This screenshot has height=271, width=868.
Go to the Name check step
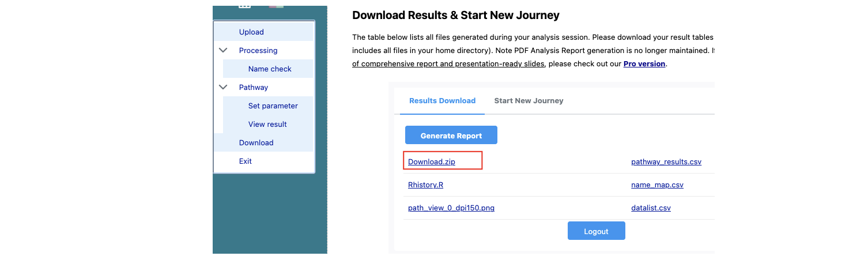270,69
